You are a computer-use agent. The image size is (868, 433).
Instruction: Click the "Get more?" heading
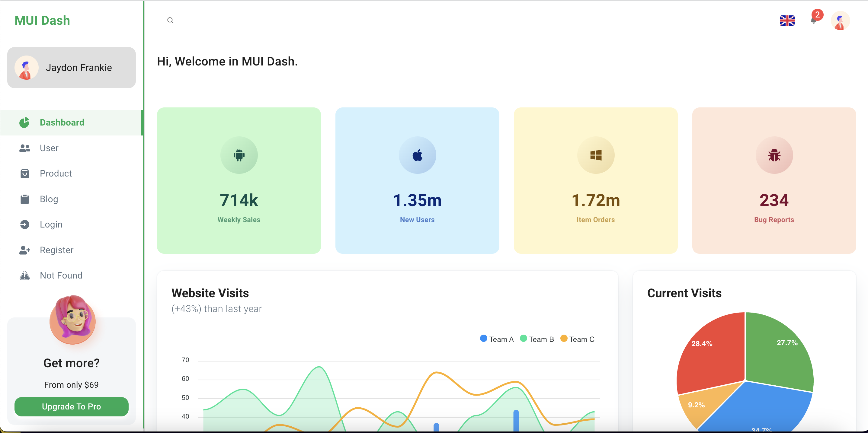[72, 363]
